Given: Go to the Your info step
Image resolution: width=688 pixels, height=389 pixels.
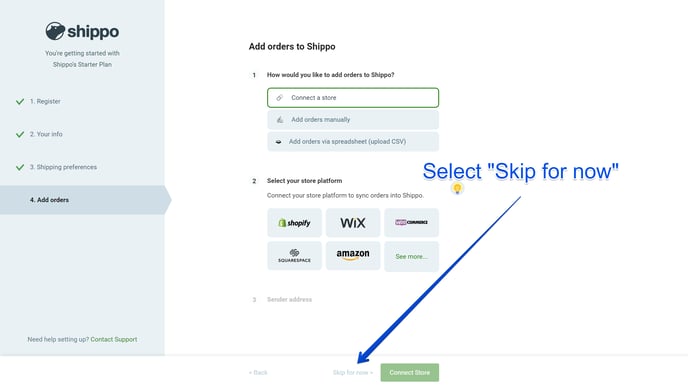Looking at the screenshot, I should tap(46, 134).
